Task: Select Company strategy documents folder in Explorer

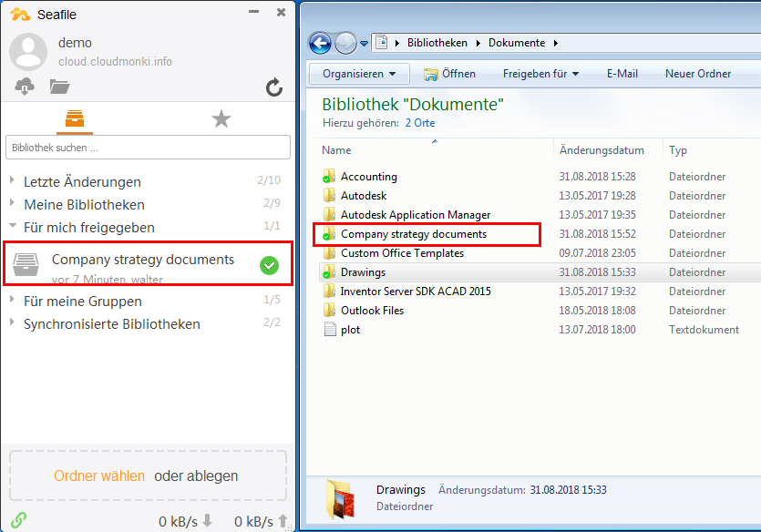Action: 414,234
